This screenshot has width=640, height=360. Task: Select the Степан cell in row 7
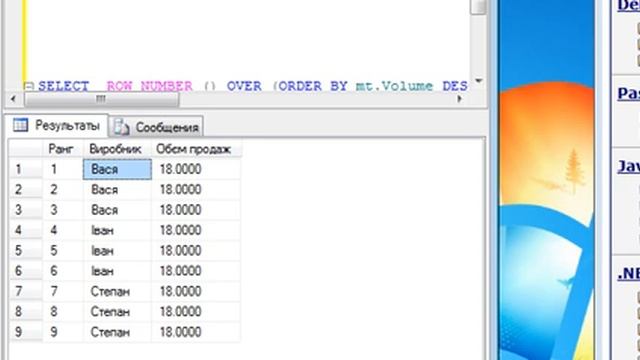[x=117, y=291]
